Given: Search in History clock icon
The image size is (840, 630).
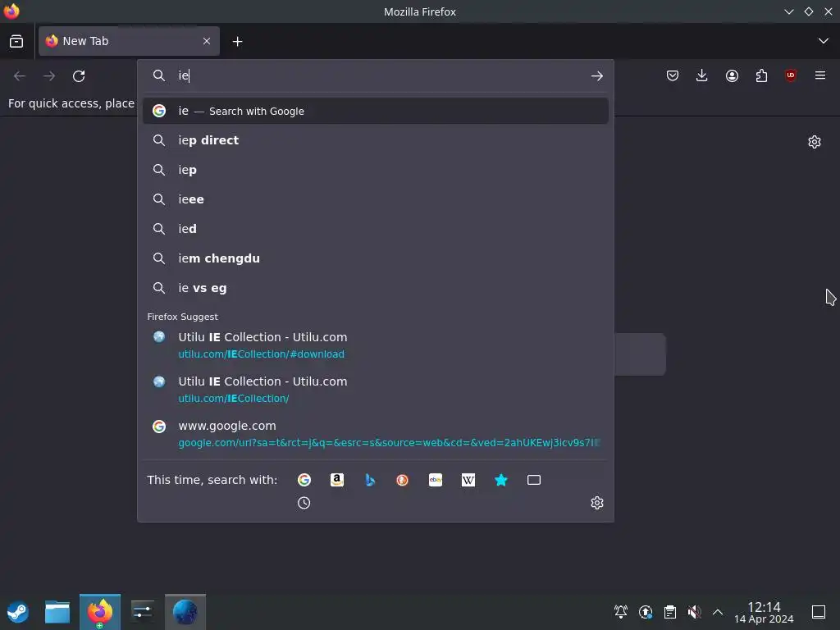Looking at the screenshot, I should click(x=304, y=503).
